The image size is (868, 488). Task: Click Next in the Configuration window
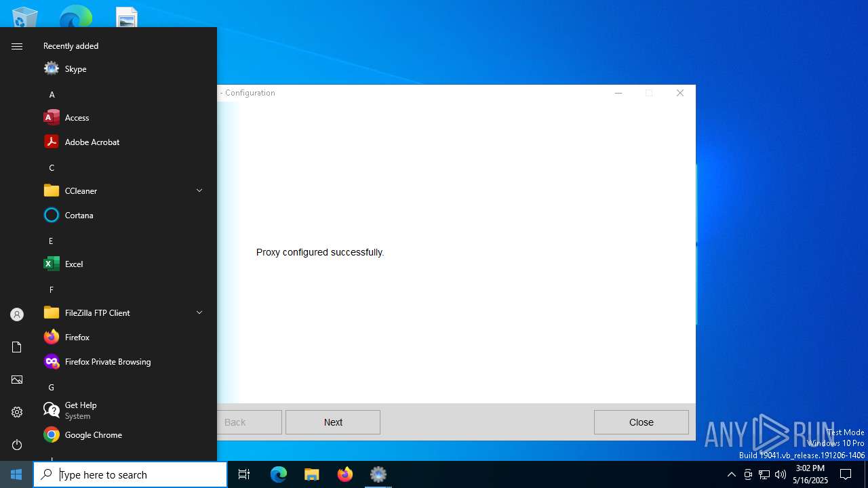click(x=333, y=422)
